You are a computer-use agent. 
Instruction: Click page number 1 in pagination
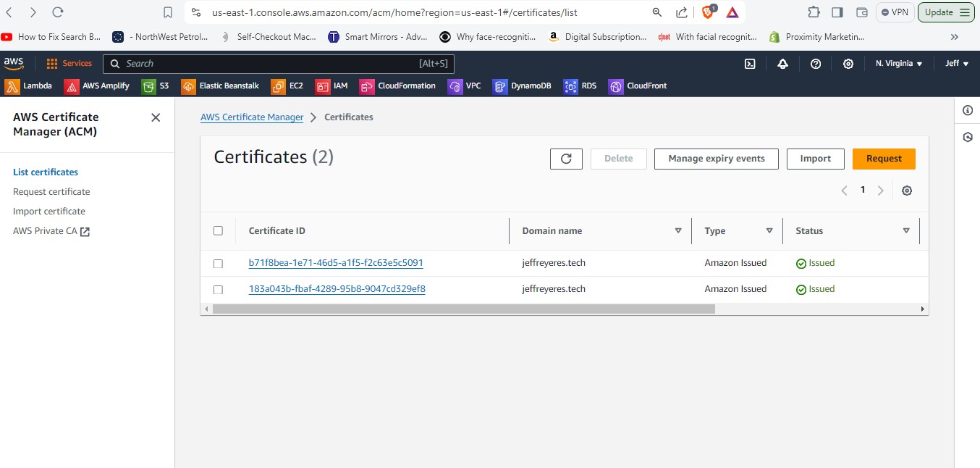click(863, 190)
